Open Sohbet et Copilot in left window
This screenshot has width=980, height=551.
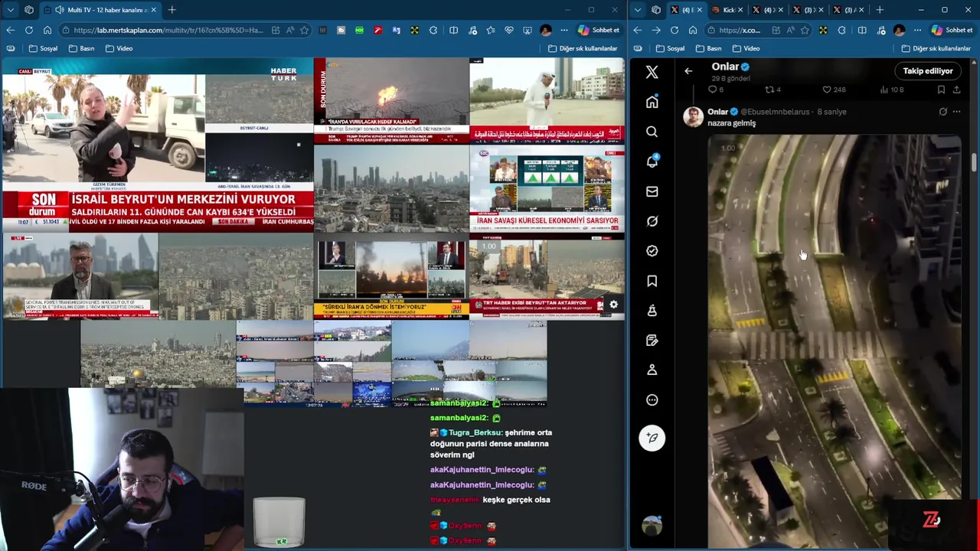599,30
